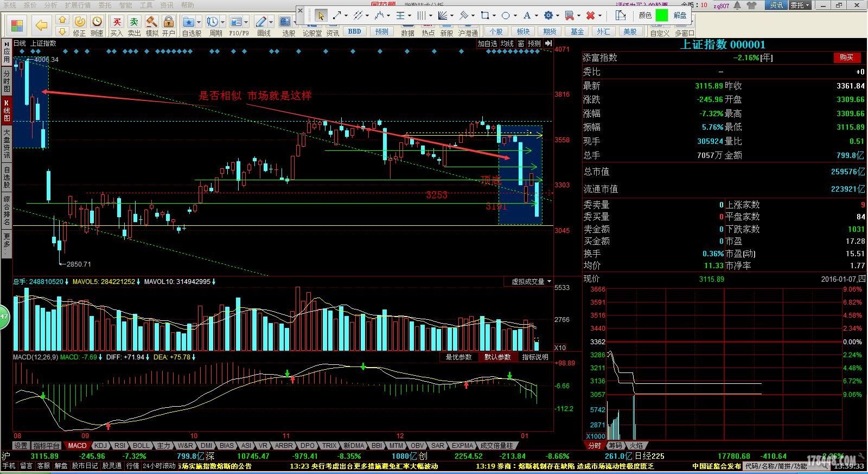Screen dimensions: 868x474
Task: Open the 委托 dropdown at top right
Action: [800, 5]
